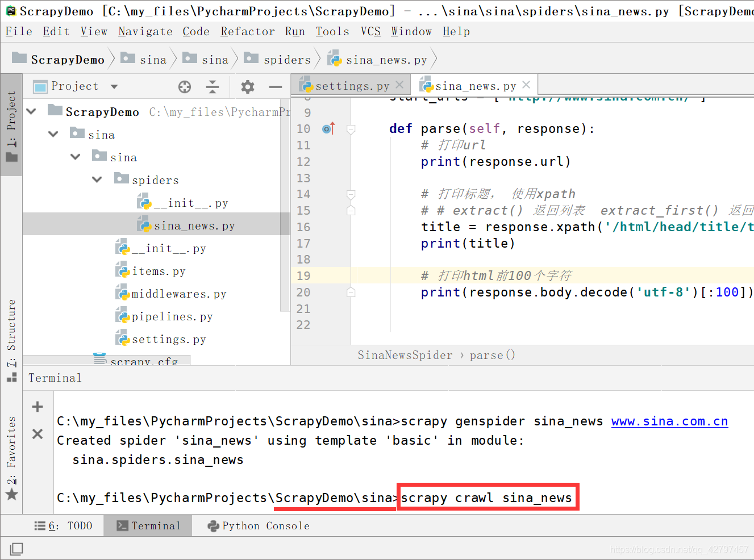Open the Refactor menu
This screenshot has height=560, width=754.
[x=247, y=32]
